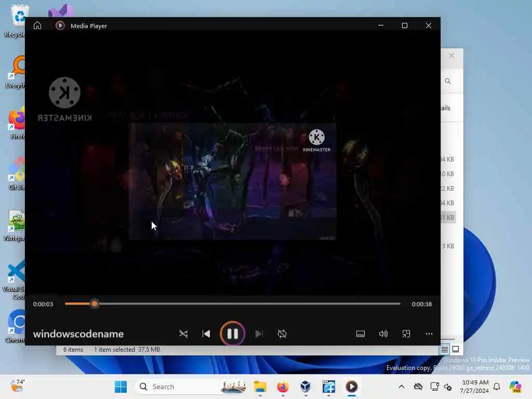Click the Media Player app logo
Screen dimensions: 532x399
(60, 26)
